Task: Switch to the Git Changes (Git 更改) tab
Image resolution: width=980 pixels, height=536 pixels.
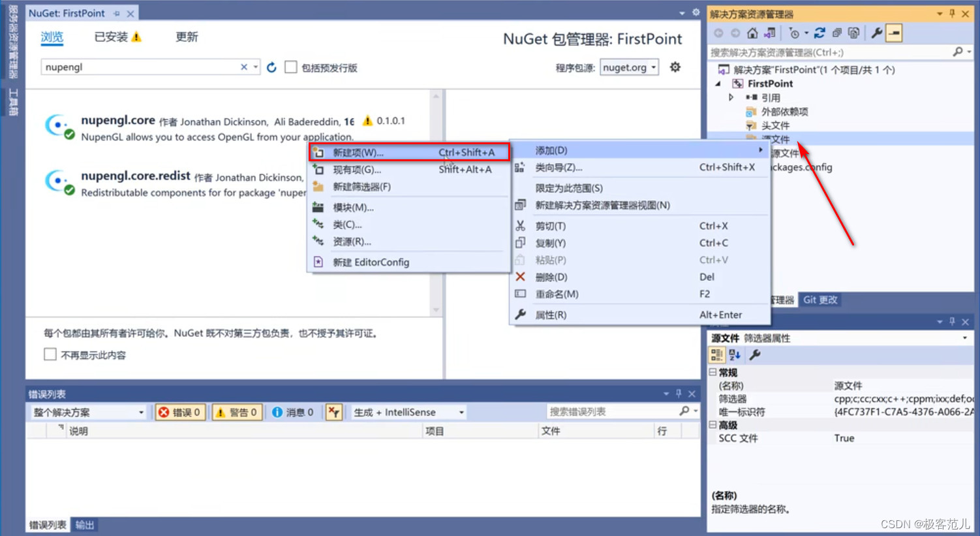Action: point(820,300)
